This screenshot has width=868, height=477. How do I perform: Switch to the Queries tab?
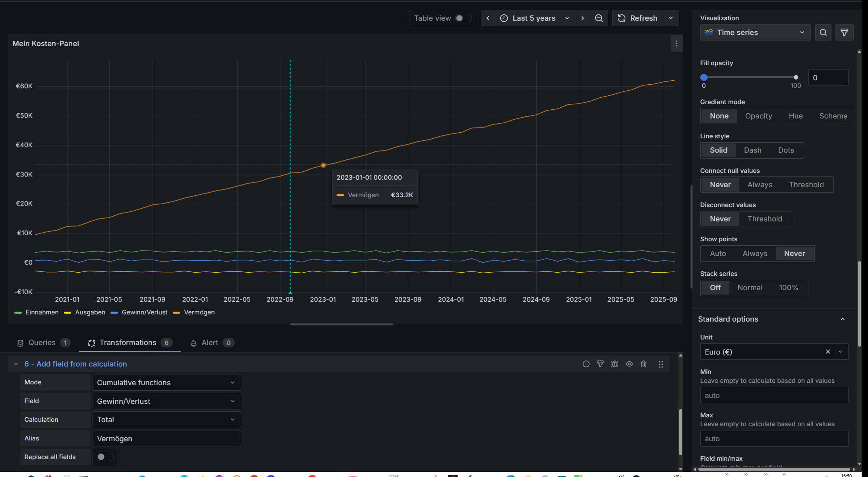click(x=43, y=343)
